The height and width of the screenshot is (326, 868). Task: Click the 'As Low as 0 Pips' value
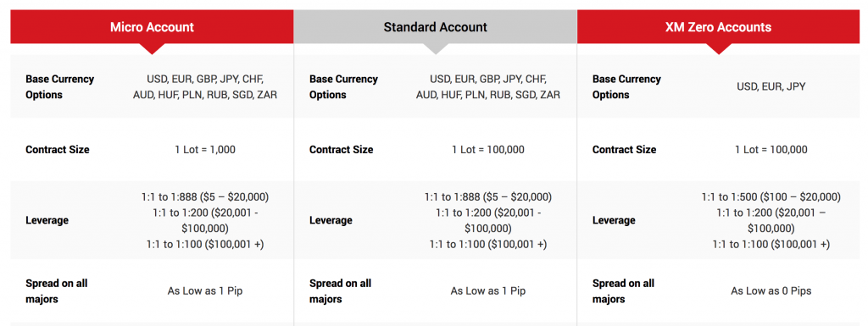[771, 290]
